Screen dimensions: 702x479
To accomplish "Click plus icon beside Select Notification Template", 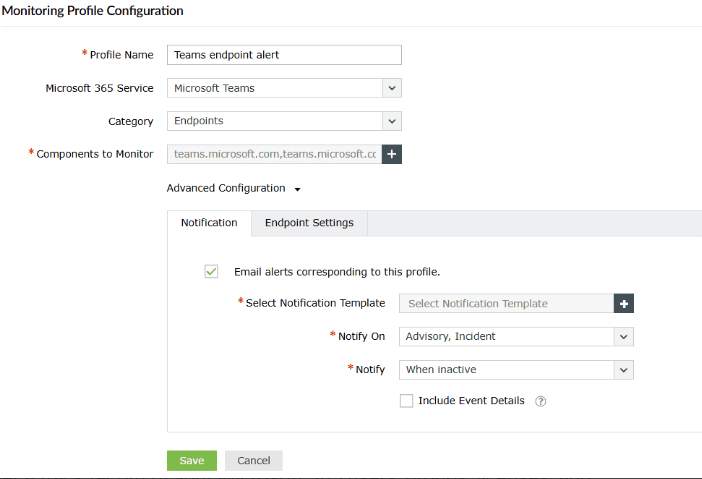I will 625,303.
